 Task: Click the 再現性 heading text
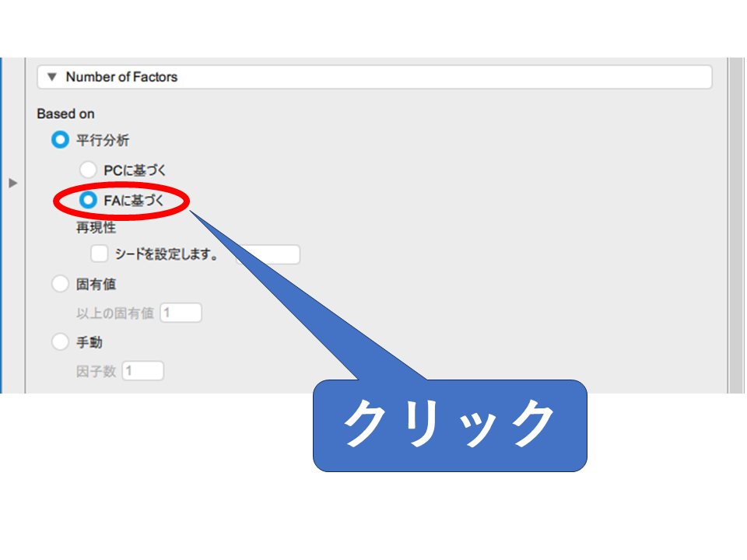[x=96, y=229]
